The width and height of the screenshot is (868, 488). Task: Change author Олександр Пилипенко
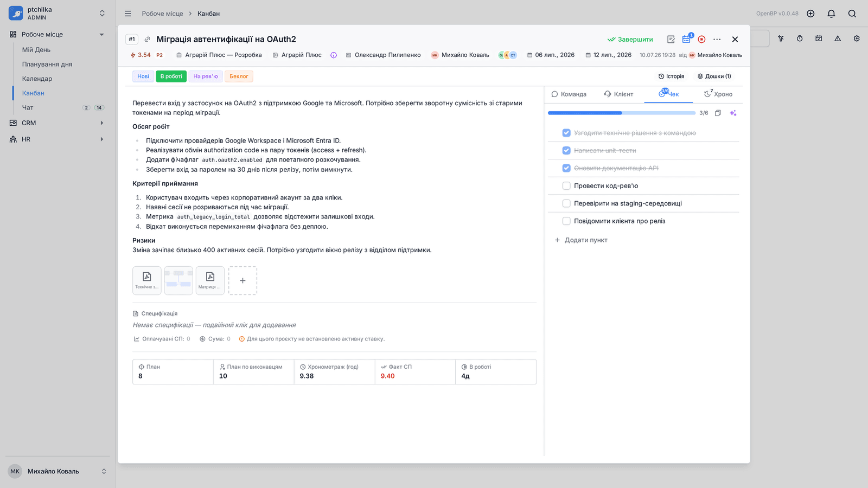(x=383, y=55)
